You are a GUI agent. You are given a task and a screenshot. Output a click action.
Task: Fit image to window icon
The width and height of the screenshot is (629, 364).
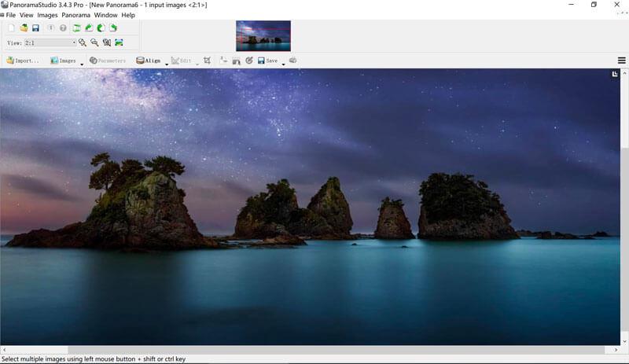pyautogui.click(x=119, y=42)
